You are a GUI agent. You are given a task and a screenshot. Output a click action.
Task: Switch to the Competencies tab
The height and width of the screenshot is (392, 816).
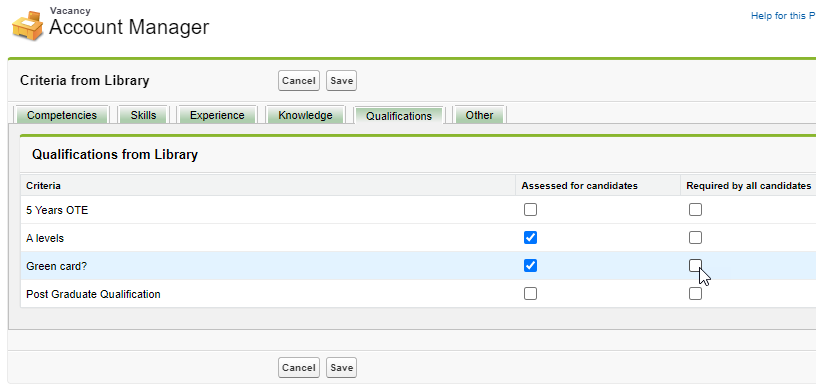click(x=62, y=115)
